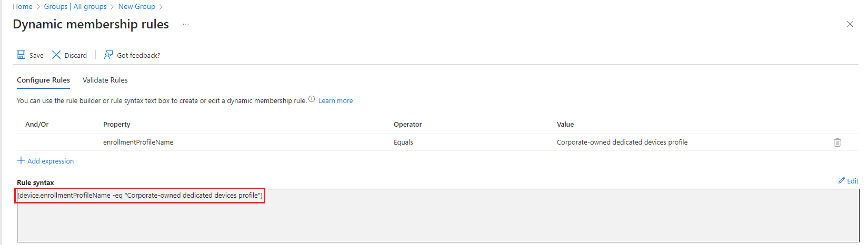
Task: Click the info icon beside Learn more
Action: (x=312, y=99)
